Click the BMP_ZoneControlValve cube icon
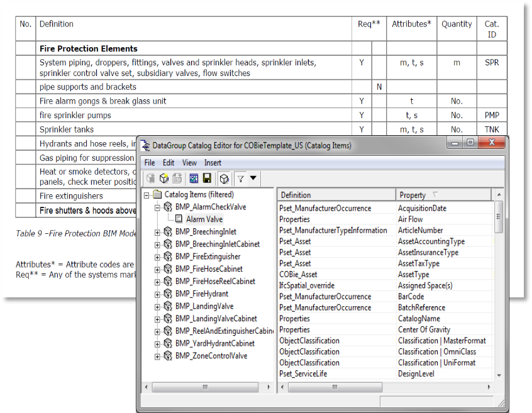532x413 pixels. pyautogui.click(x=168, y=356)
